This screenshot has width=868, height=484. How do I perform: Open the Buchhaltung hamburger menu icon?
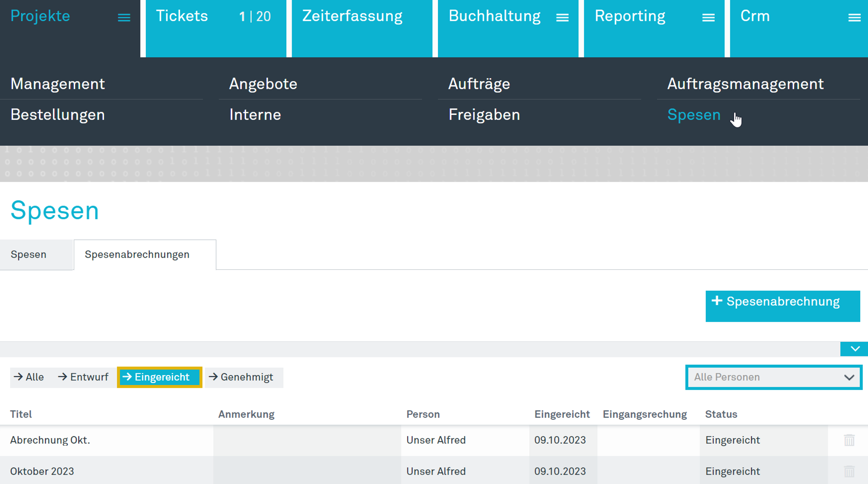click(562, 17)
